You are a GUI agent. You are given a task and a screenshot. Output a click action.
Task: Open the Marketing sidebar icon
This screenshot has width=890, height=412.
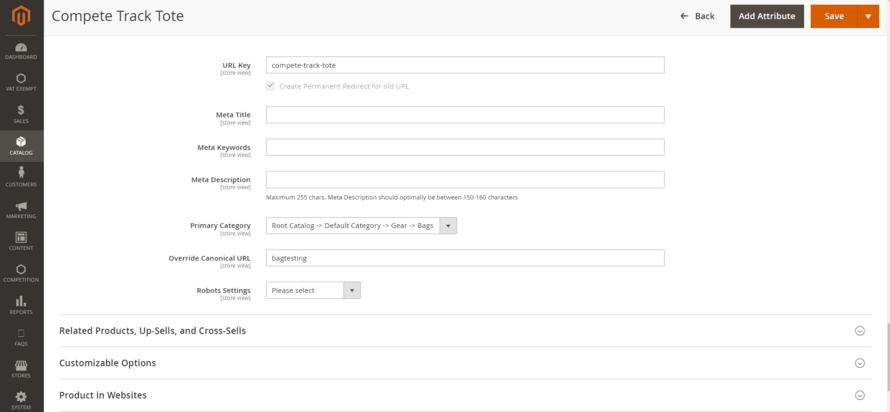click(x=21, y=209)
